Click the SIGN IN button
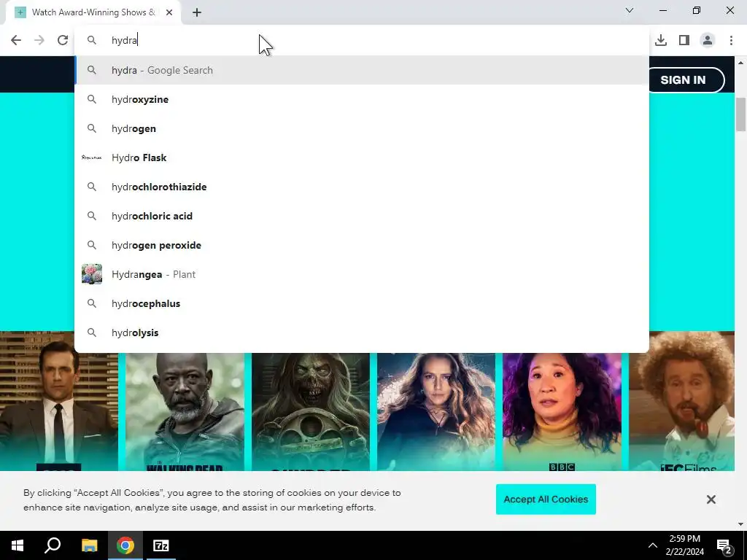 (x=683, y=80)
